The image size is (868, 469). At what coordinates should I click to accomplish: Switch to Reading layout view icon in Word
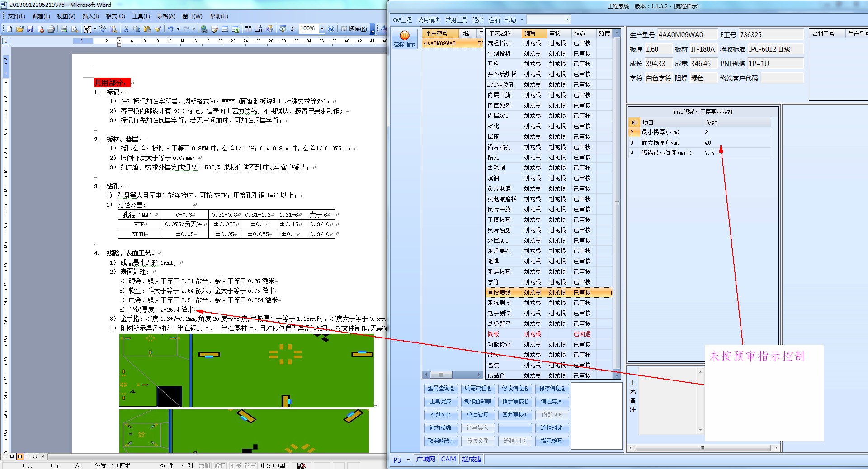click(x=35, y=456)
